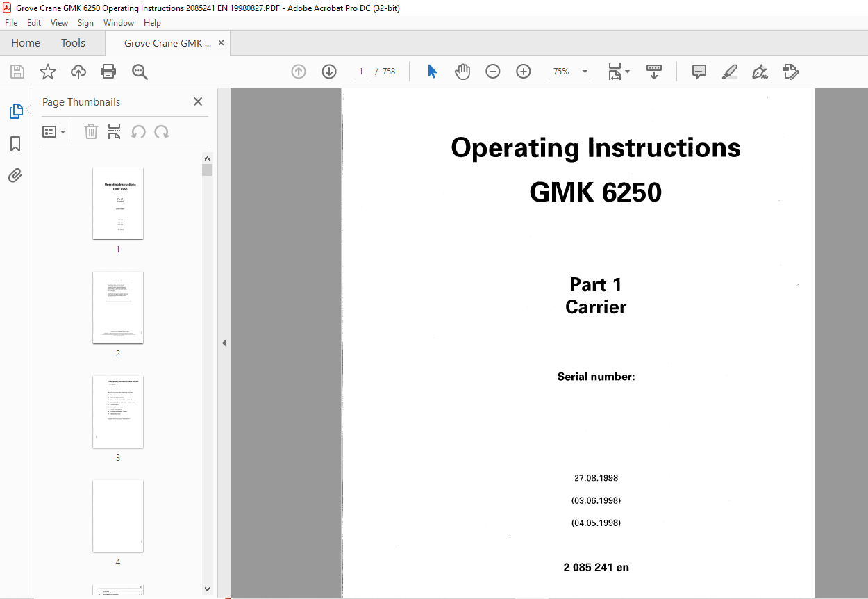Activate the Selection arrow tool
The width and height of the screenshot is (868, 599).
[432, 72]
